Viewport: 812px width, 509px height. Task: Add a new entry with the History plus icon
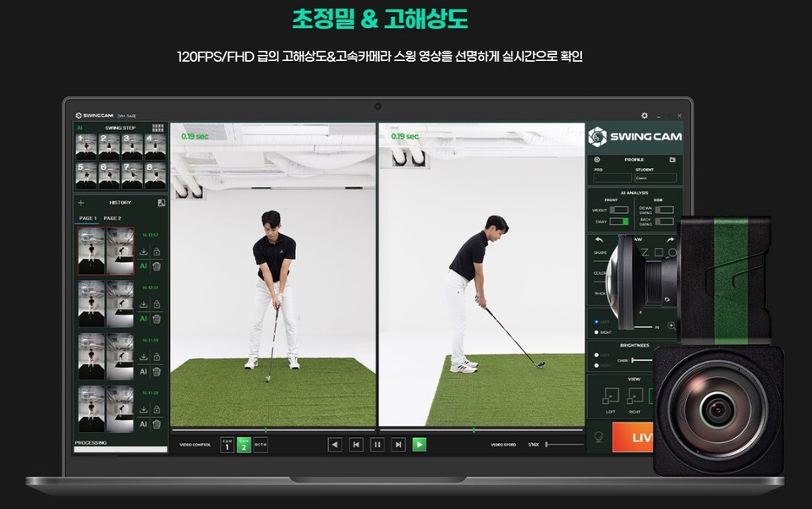[x=81, y=203]
